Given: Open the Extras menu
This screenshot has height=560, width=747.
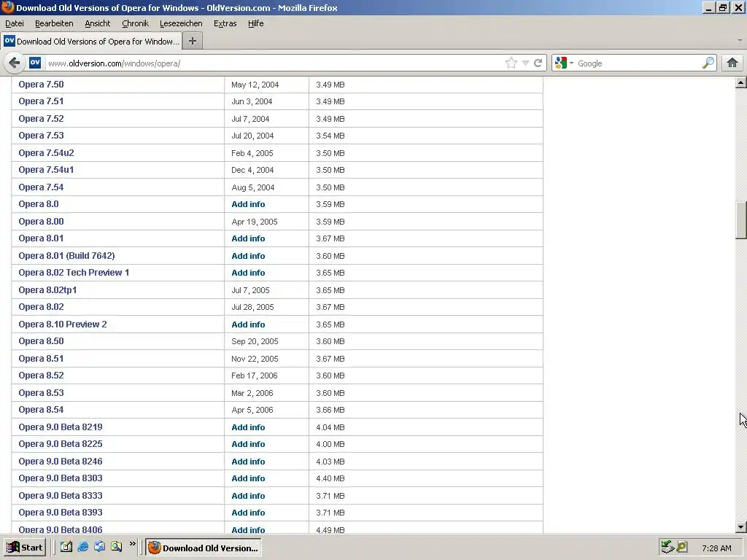Looking at the screenshot, I should tap(225, 23).
